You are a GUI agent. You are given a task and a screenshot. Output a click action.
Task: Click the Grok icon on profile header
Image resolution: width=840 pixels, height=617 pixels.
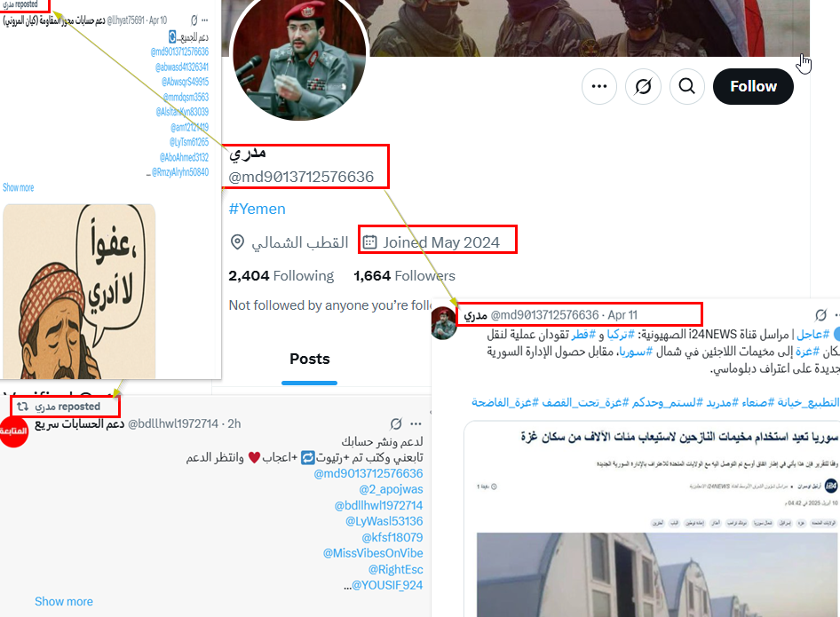pyautogui.click(x=643, y=86)
